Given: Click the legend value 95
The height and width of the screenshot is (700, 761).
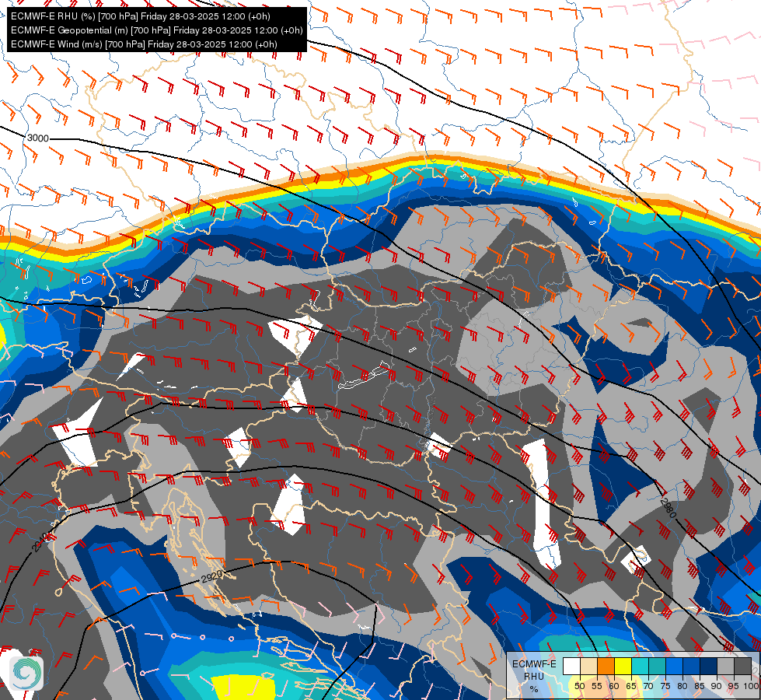Looking at the screenshot, I should point(733,686).
